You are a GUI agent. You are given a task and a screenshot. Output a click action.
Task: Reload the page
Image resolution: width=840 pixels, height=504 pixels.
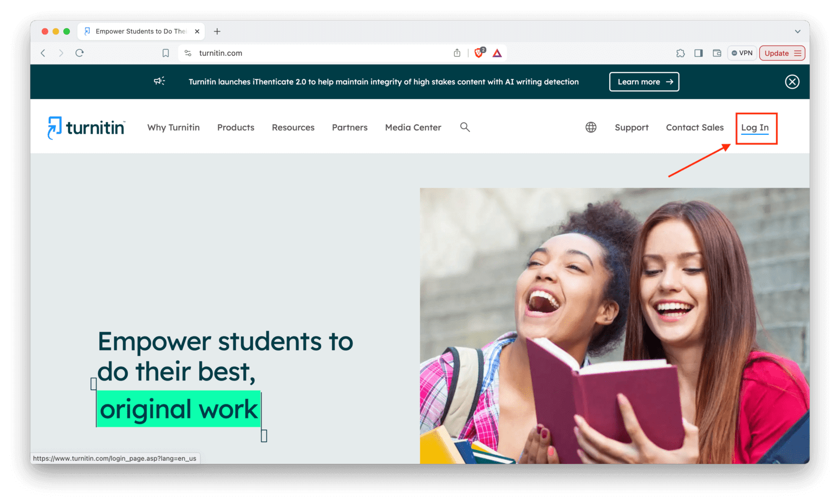(x=79, y=53)
